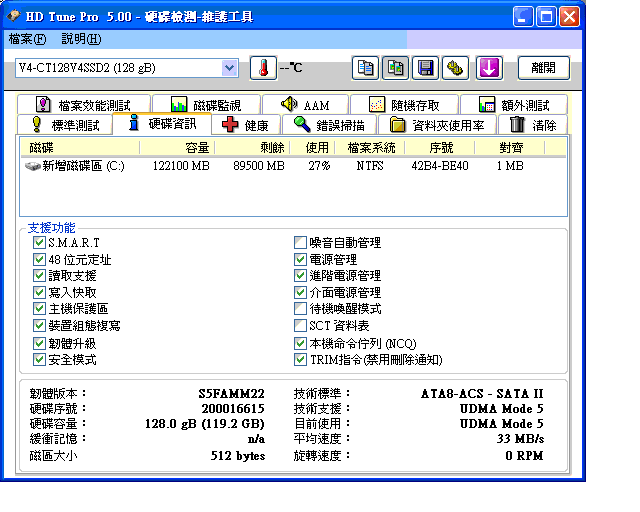Open the drive selection dropdown

pos(229,68)
